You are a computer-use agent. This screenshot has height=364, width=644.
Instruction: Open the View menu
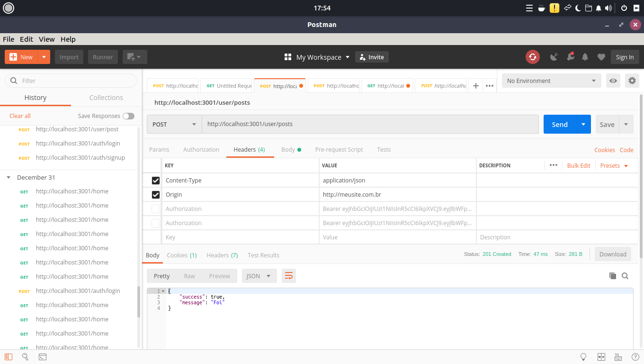(x=46, y=39)
